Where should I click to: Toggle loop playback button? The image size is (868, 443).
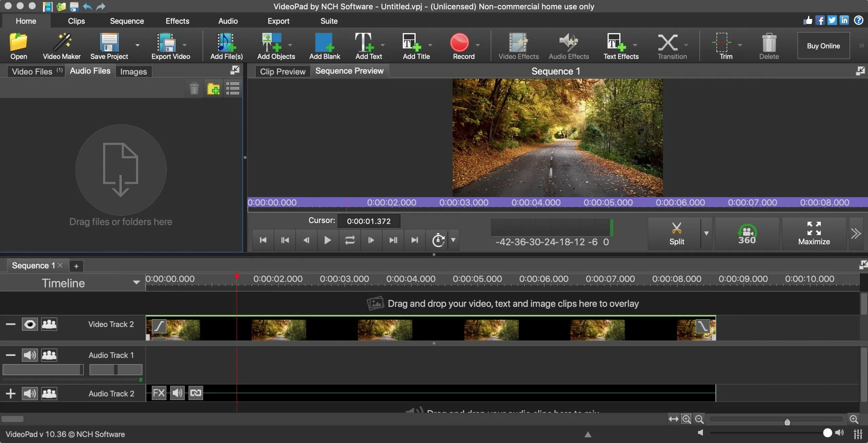click(350, 240)
